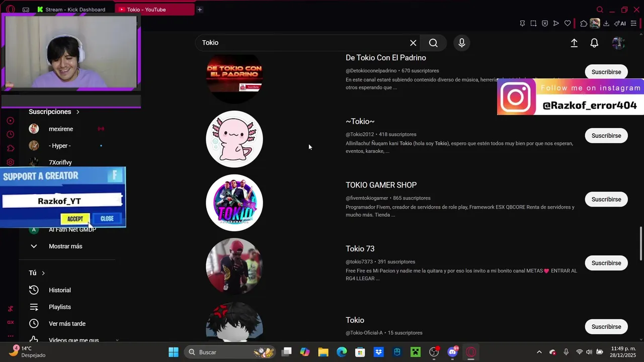Click the GX icon in Opera sidebar
This screenshot has width=644, height=362.
tap(10, 322)
